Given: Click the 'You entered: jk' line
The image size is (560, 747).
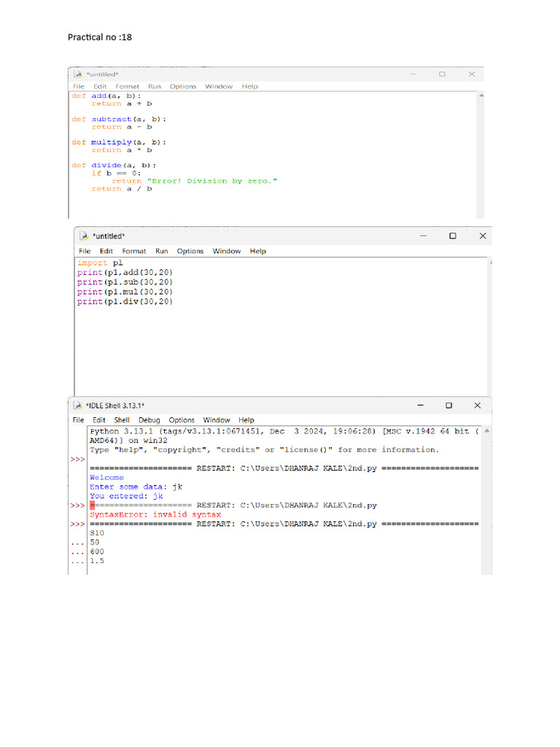Looking at the screenshot, I should click(x=126, y=496).
